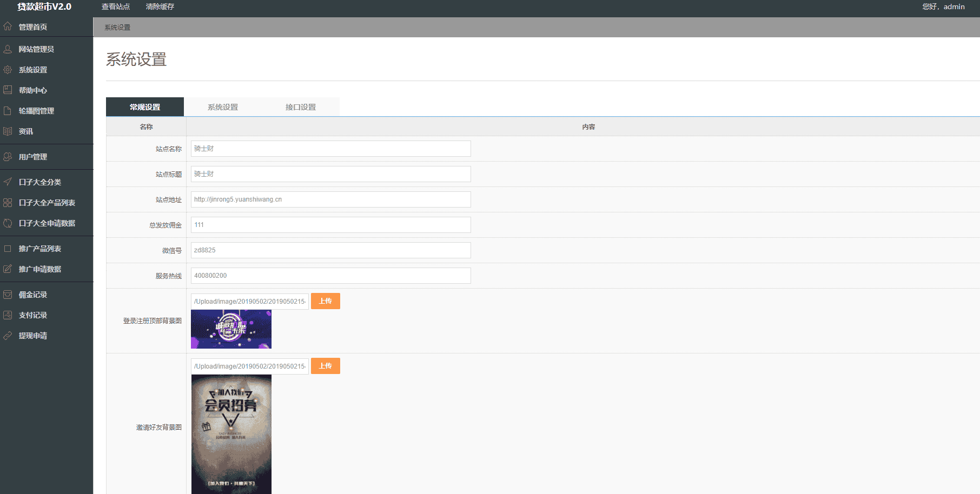This screenshot has height=494, width=980.
Task: Click the 站点名称 input field
Action: pyautogui.click(x=331, y=149)
